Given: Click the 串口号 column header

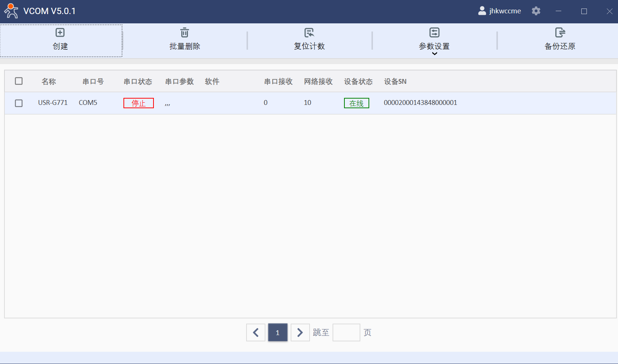Looking at the screenshot, I should pyautogui.click(x=93, y=82).
